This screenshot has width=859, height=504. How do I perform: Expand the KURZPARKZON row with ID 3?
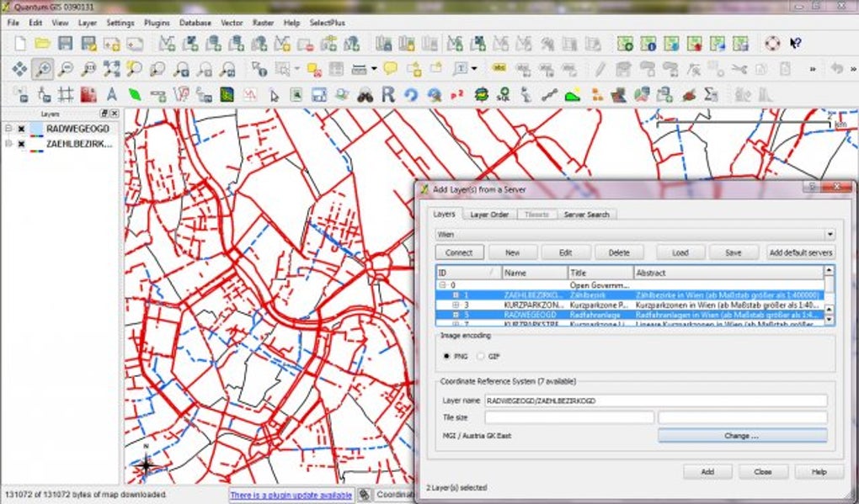(x=456, y=305)
